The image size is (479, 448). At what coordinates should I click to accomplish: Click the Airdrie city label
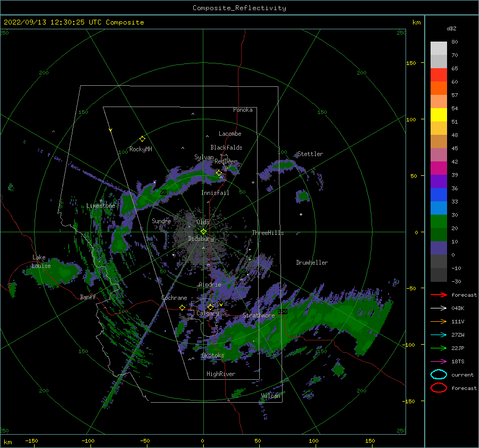[210, 284]
